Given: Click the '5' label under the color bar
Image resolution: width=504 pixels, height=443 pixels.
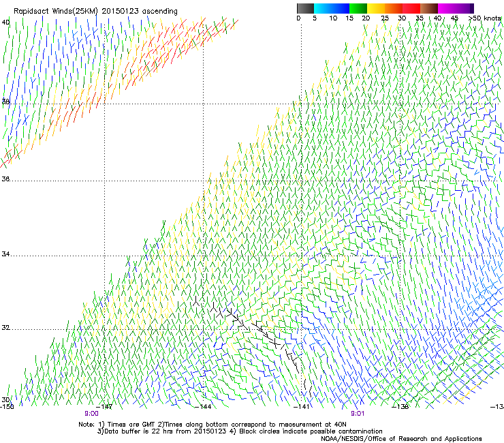Looking at the screenshot, I should tap(315, 18).
